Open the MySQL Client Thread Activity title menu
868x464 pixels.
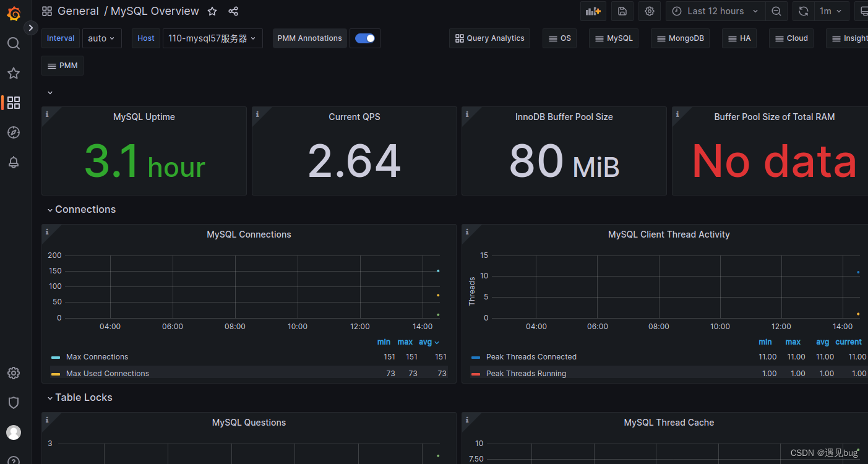point(669,234)
